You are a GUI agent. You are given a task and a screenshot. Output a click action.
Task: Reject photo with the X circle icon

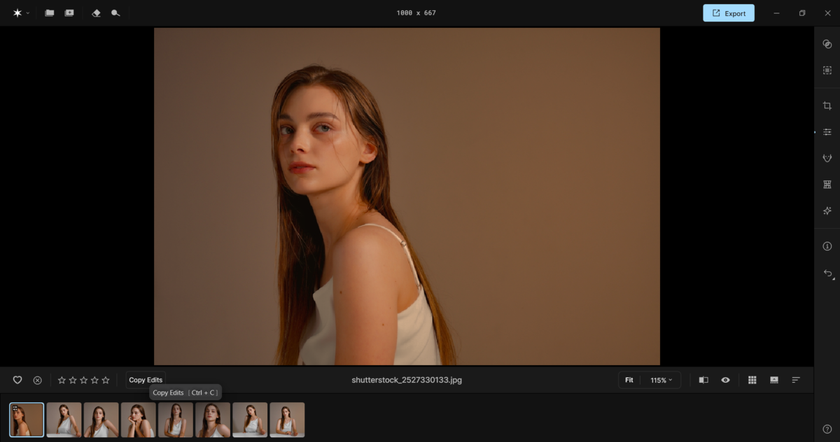pyautogui.click(x=37, y=380)
